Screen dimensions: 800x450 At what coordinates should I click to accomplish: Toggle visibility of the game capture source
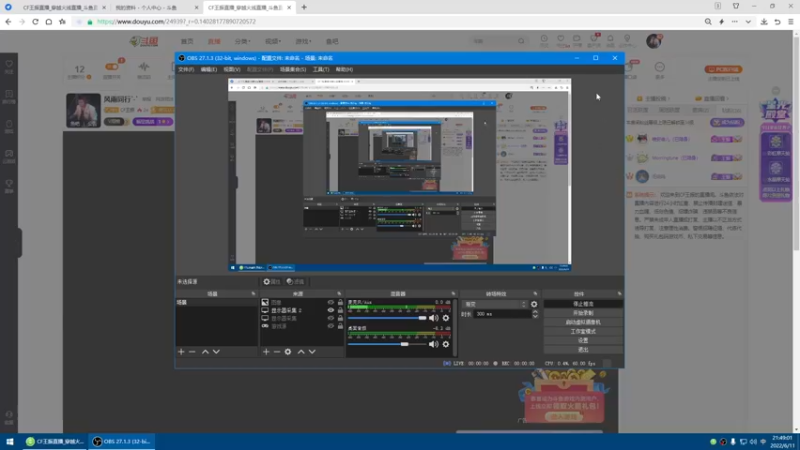coord(331,326)
